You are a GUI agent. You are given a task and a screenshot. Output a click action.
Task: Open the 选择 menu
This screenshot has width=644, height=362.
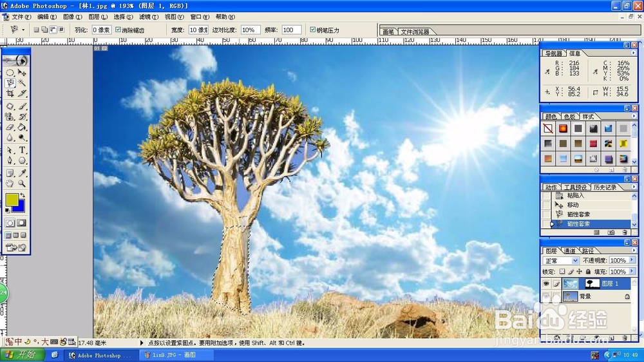123,17
